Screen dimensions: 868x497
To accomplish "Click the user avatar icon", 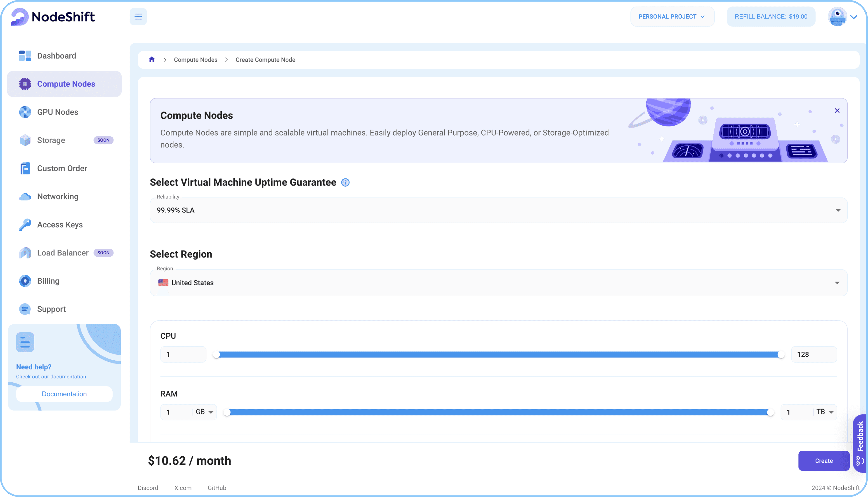I will (837, 16).
